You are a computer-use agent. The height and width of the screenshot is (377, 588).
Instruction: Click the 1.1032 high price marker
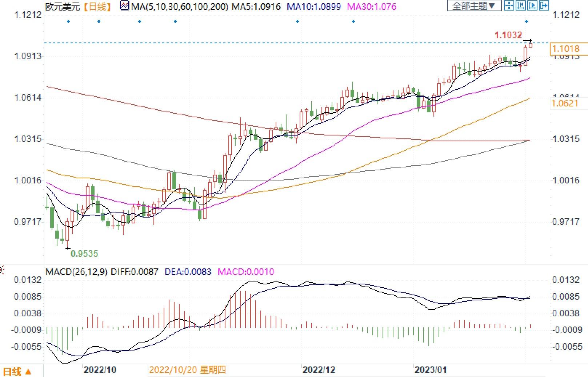tap(508, 35)
